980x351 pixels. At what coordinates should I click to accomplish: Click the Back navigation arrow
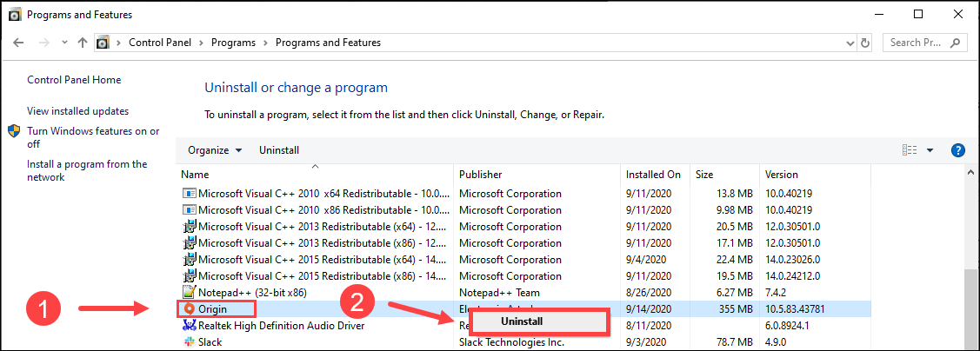19,43
